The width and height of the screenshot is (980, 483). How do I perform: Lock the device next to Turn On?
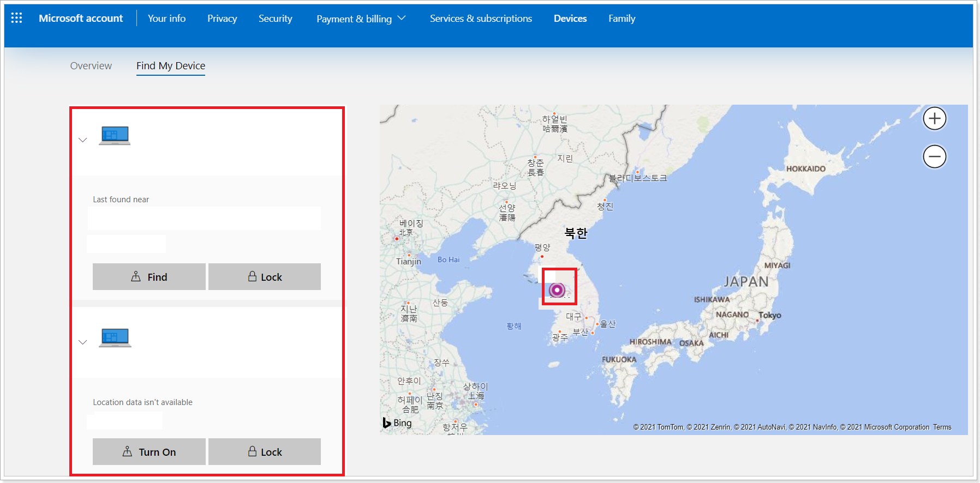click(x=265, y=452)
